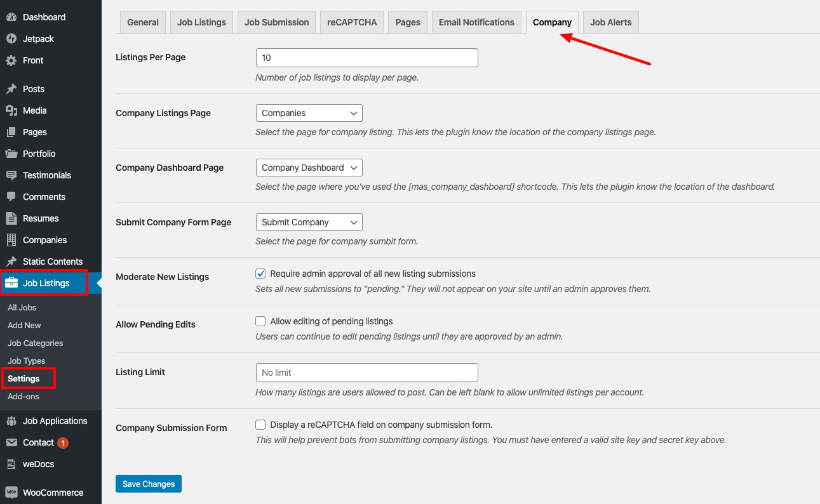Click the Dashboard gauge icon
Screen dimensions: 820x504
coord(11,17)
